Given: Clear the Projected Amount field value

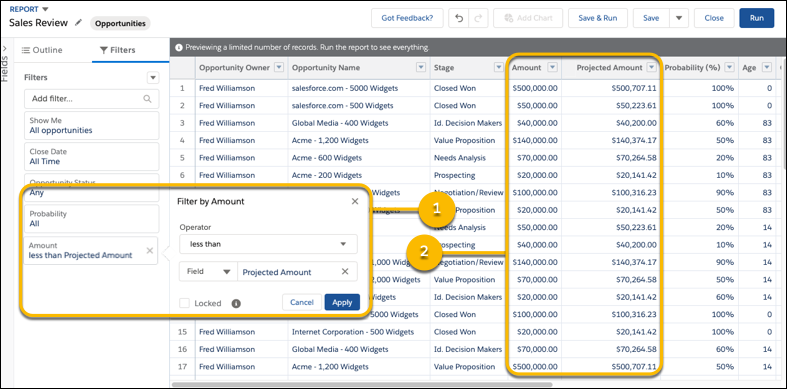Looking at the screenshot, I should pyautogui.click(x=345, y=272).
